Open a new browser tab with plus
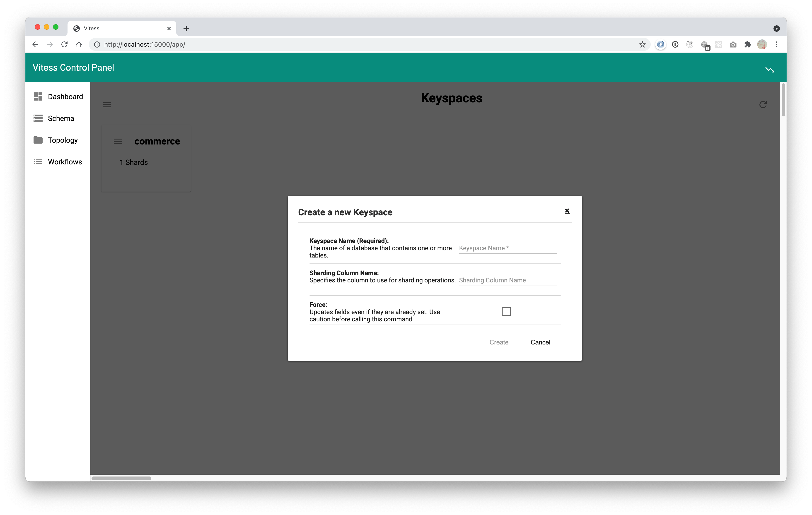The height and width of the screenshot is (515, 812). pos(186,28)
